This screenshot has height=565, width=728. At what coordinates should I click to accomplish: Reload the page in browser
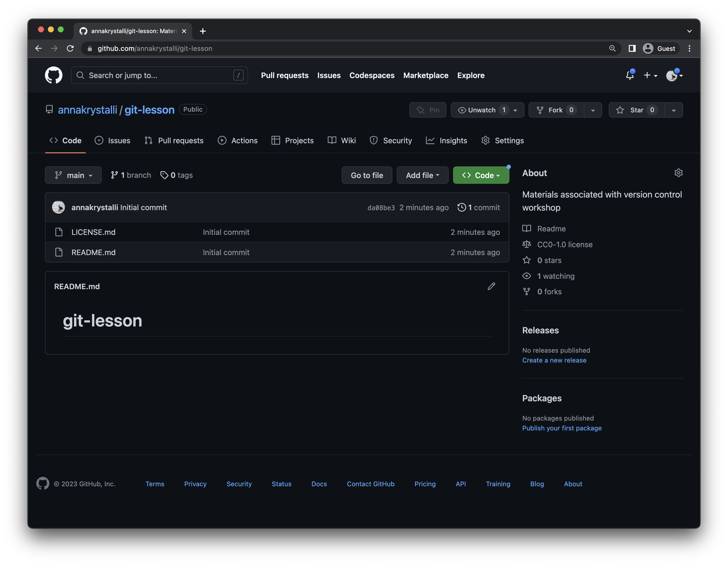[70, 48]
